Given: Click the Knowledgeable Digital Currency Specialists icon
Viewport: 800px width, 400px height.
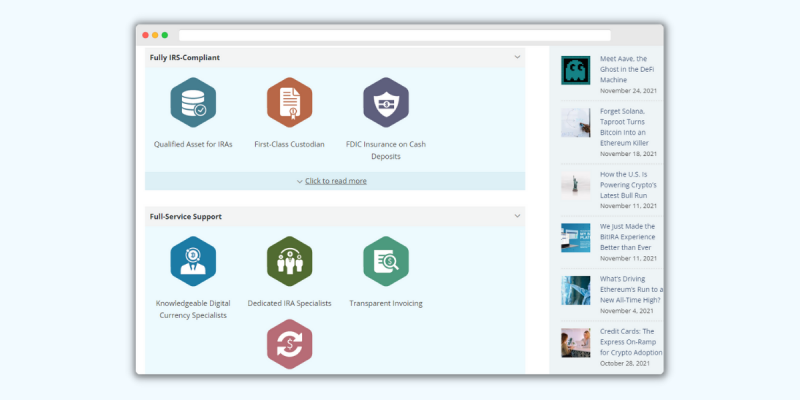Looking at the screenshot, I should click(x=193, y=261).
